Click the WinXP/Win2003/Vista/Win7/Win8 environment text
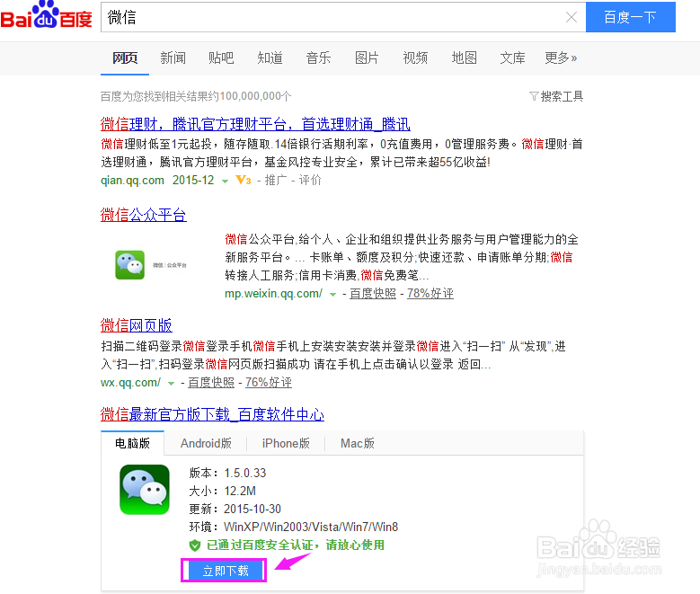700x594 pixels. click(311, 527)
